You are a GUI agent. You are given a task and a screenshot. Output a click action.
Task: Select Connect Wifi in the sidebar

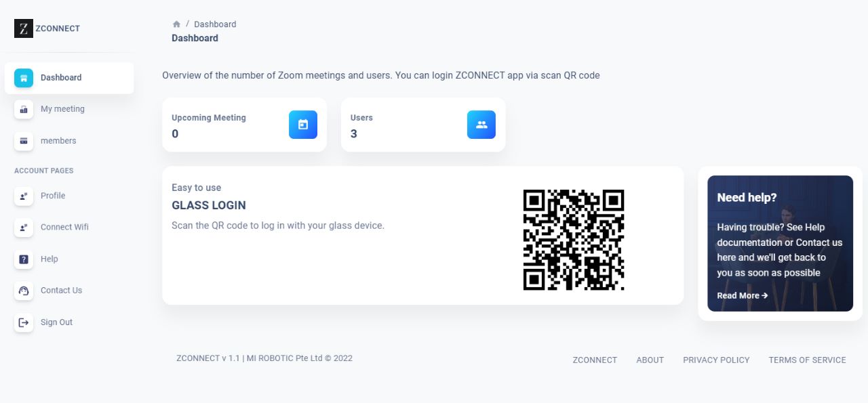[64, 228]
